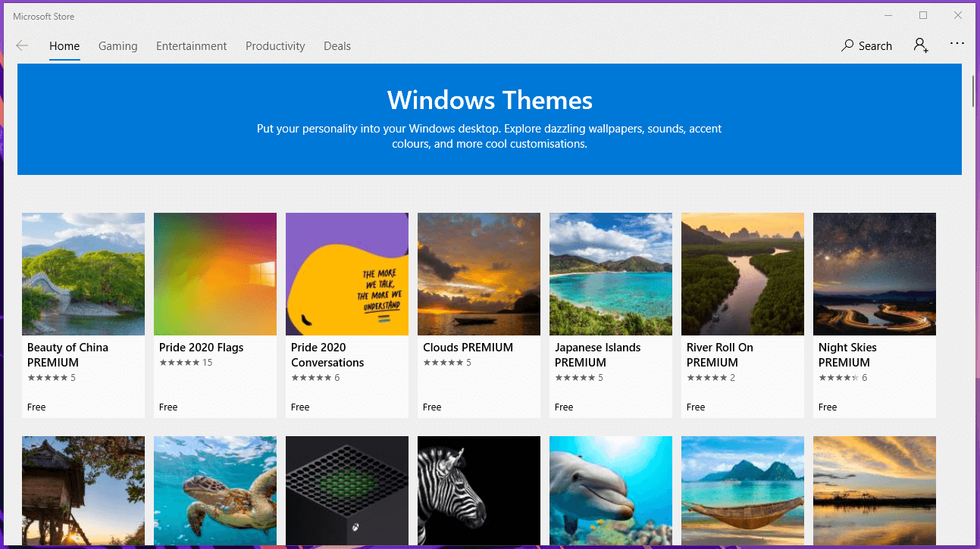Open the Entertainment tab

click(192, 45)
